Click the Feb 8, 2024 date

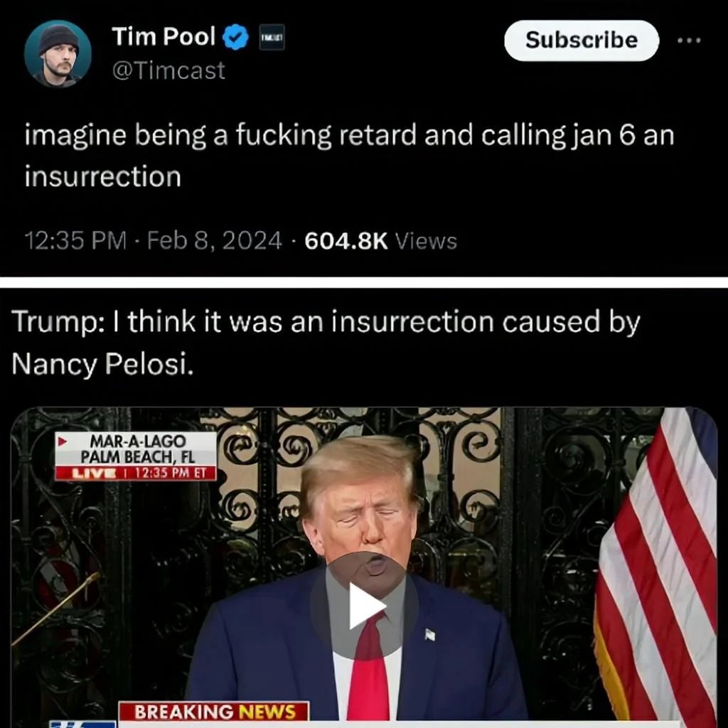coord(215,240)
